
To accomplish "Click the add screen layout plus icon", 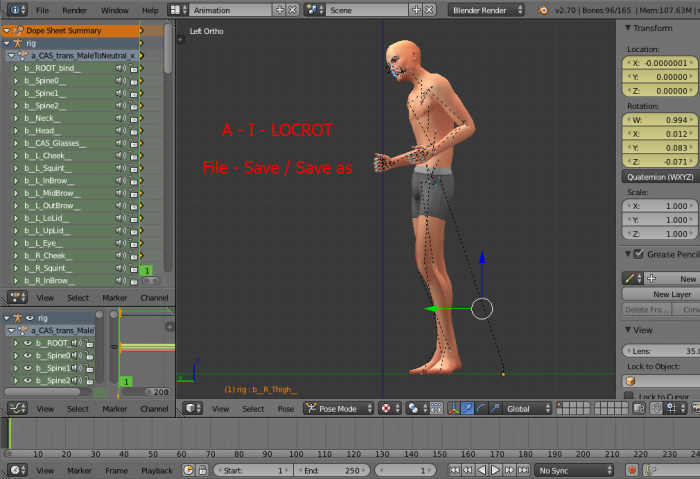I will coord(278,9).
